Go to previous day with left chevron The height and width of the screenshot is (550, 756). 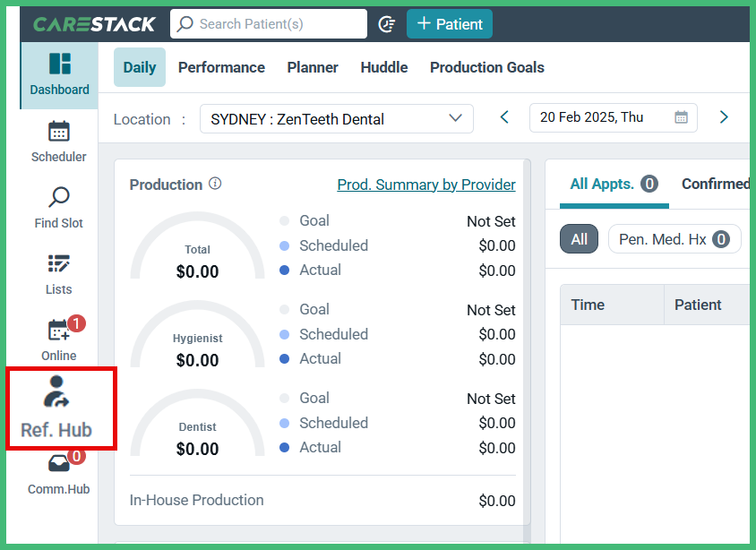(503, 116)
